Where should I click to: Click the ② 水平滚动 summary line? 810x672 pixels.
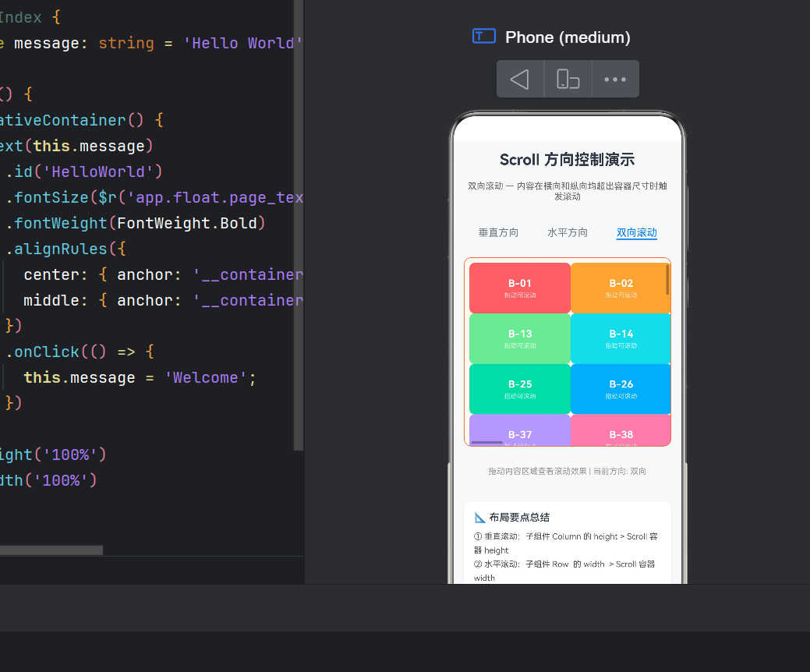[x=564, y=571]
